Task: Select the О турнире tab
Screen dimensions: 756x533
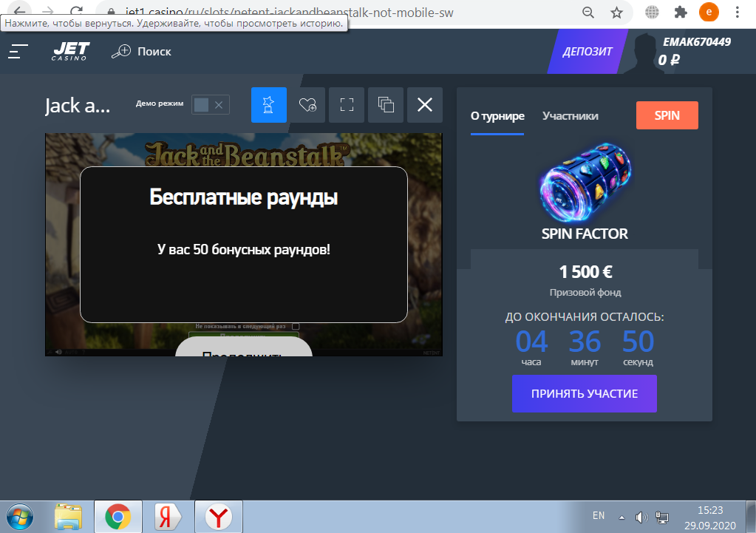Action: (x=497, y=116)
